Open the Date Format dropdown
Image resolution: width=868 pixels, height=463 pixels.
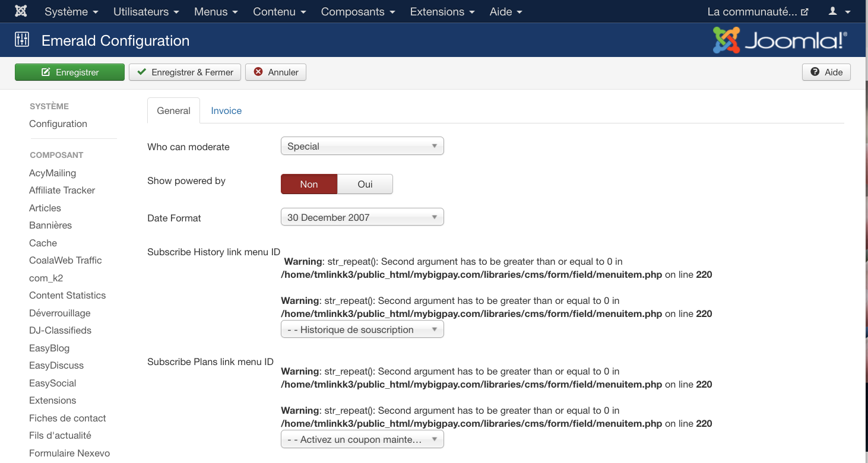(x=362, y=217)
